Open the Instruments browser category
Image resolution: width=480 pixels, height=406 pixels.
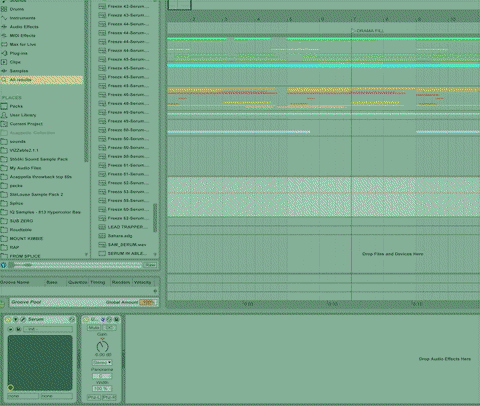pyautogui.click(x=22, y=18)
